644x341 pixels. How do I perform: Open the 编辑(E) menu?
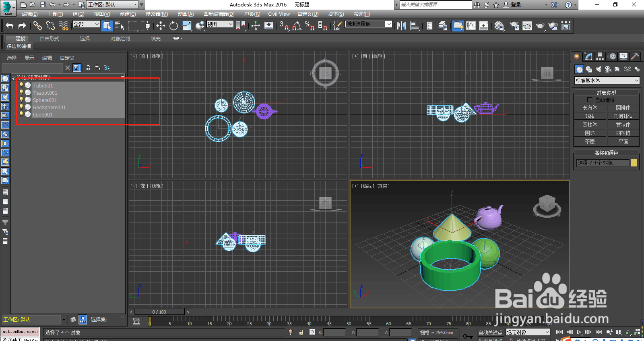[x=29, y=14]
